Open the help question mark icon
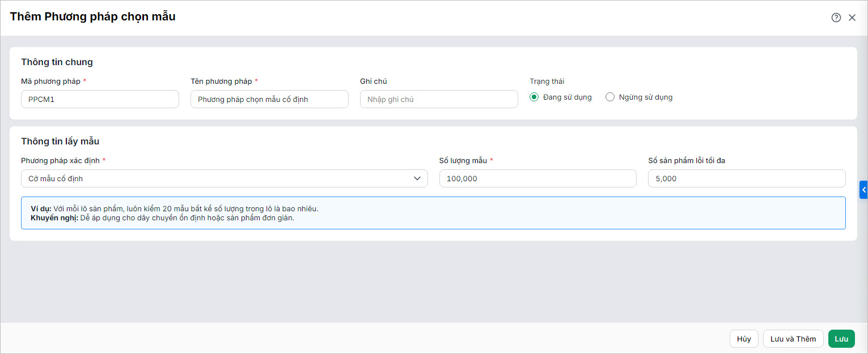868x354 pixels. pos(836,18)
